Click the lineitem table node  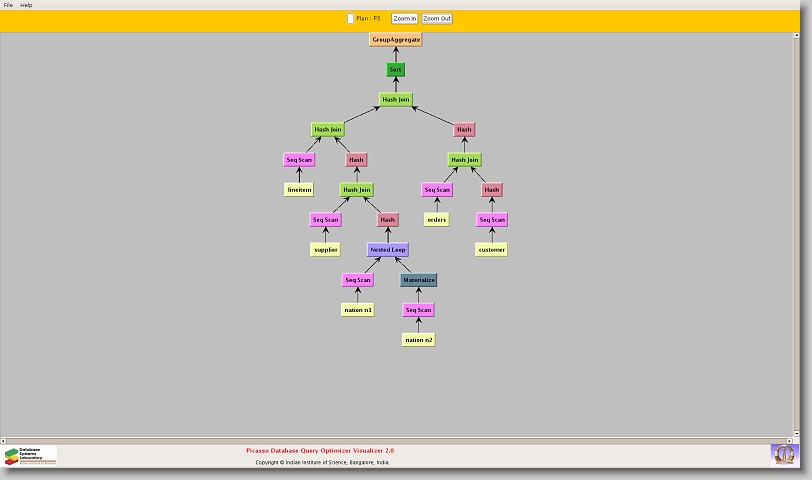(299, 190)
